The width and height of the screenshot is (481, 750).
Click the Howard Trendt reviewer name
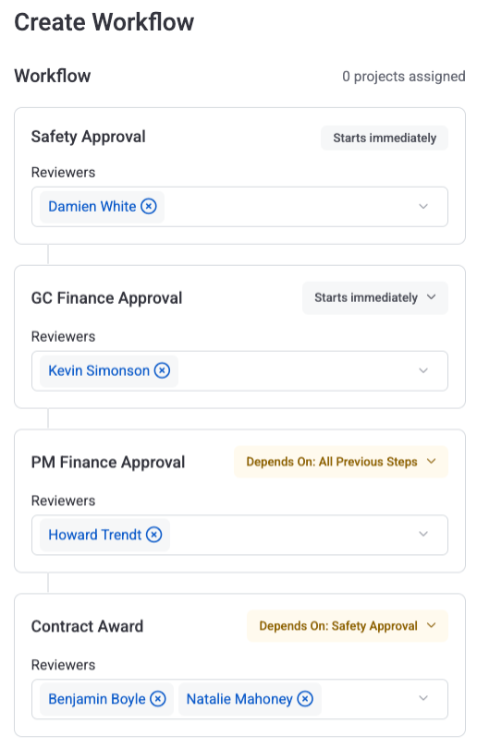point(95,534)
